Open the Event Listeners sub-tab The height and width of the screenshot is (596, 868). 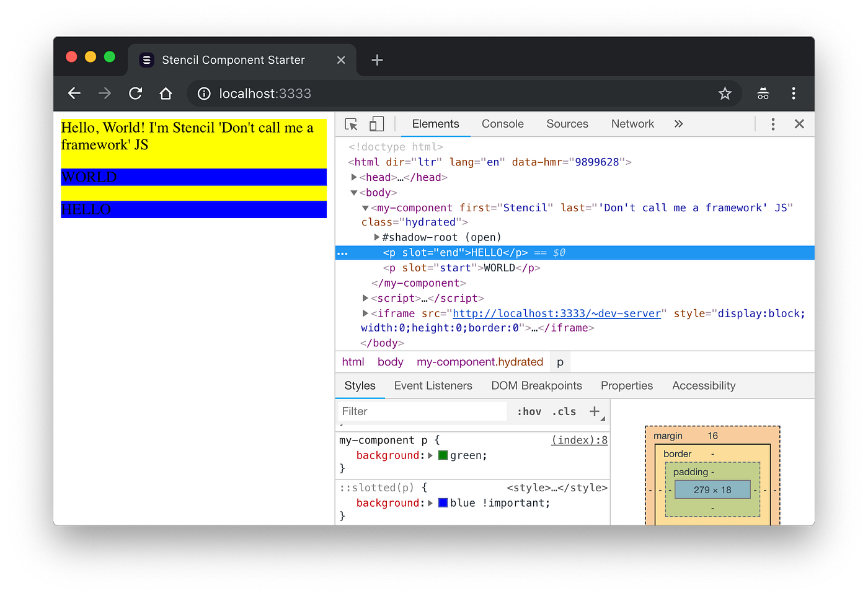coord(433,386)
